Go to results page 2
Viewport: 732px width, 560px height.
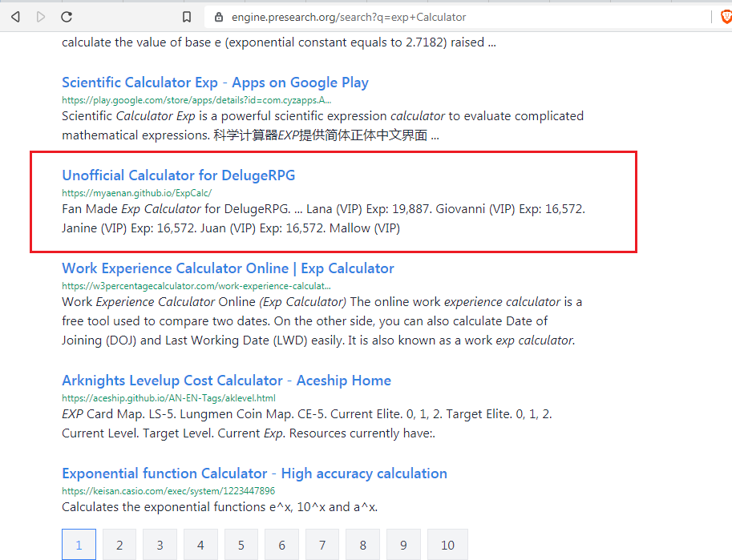119,545
